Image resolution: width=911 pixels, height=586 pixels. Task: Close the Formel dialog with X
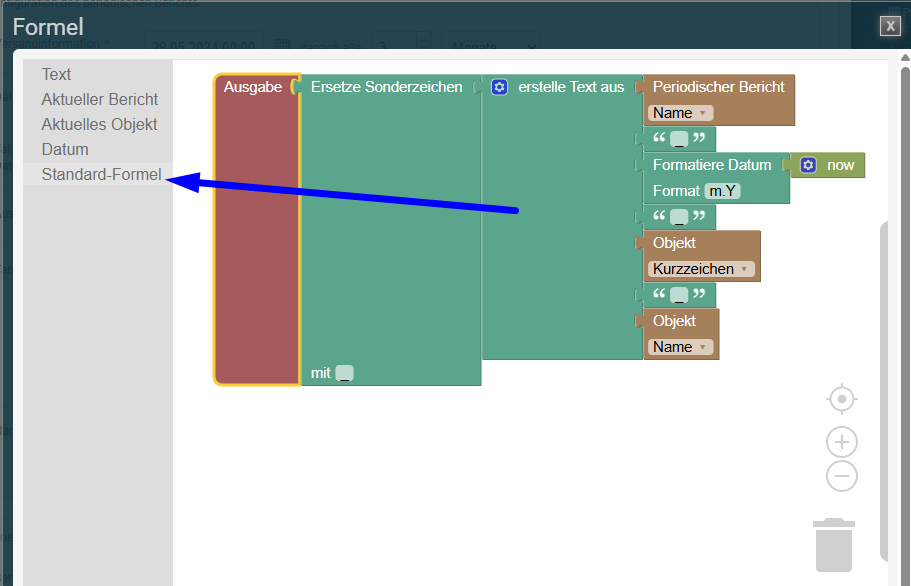tap(890, 26)
